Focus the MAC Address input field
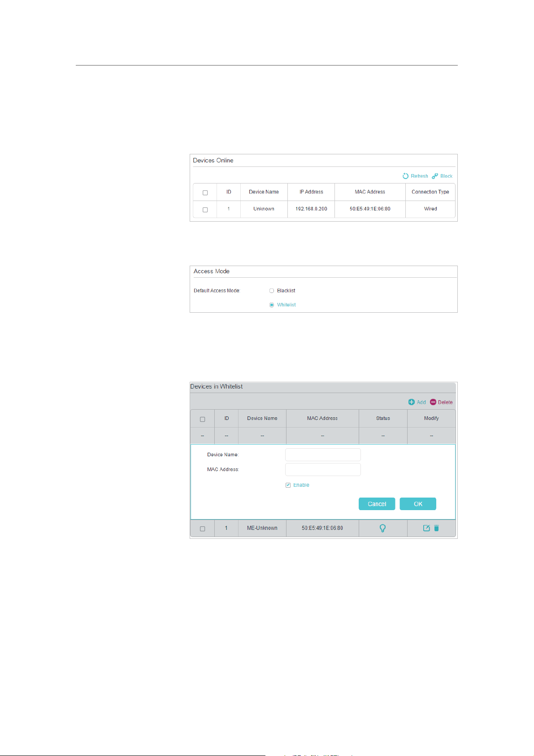The width and height of the screenshot is (534, 756). (x=323, y=469)
